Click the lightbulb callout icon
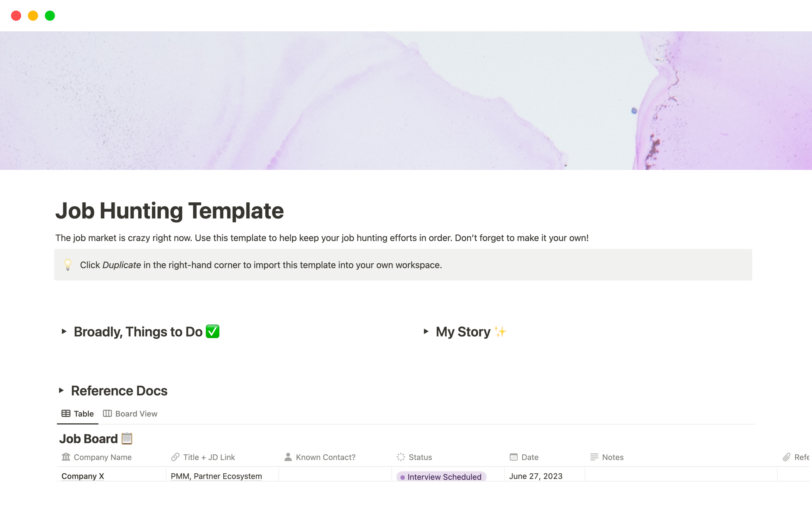 tap(68, 265)
